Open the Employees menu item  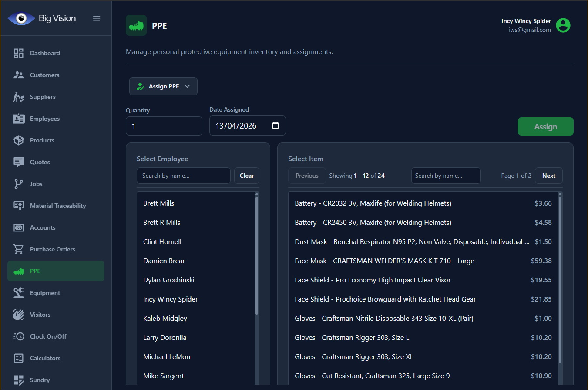(x=44, y=119)
